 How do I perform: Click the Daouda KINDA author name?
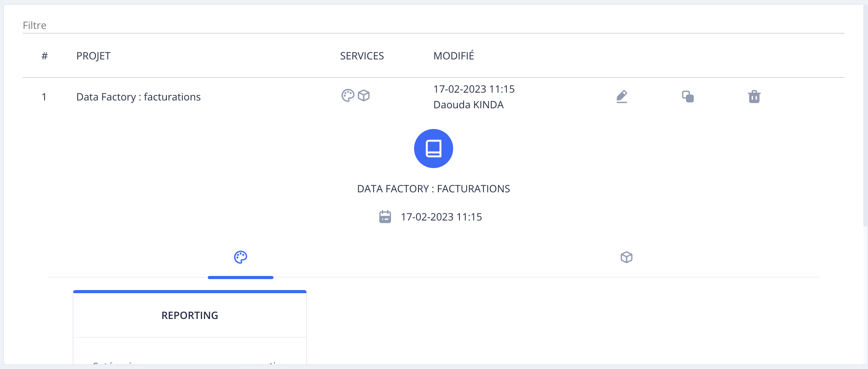468,105
